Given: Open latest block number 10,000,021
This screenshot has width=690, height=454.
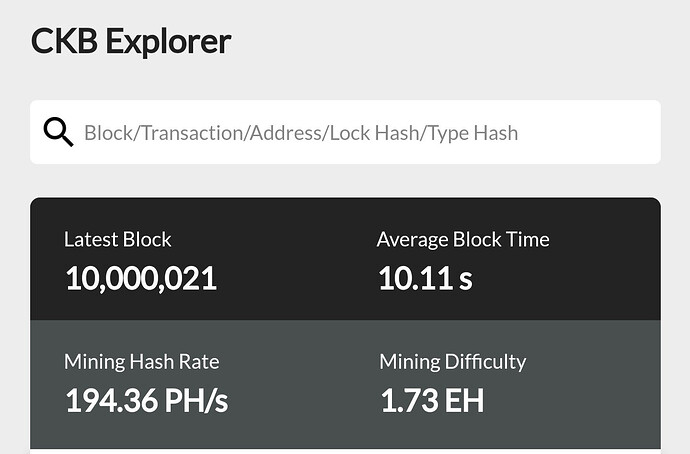Looking at the screenshot, I should (141, 278).
